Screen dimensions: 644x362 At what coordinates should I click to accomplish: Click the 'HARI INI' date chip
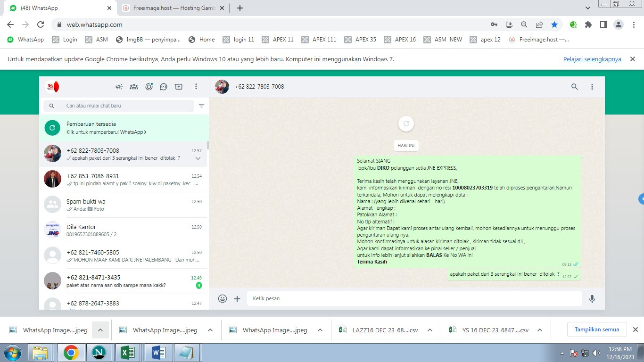406,146
